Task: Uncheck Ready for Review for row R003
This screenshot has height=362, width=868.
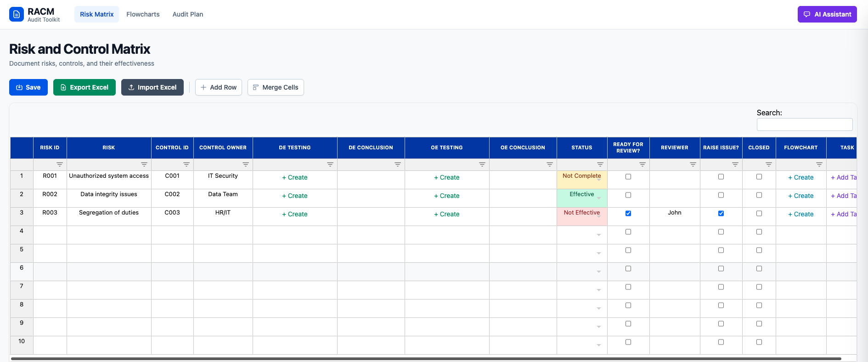Action: pyautogui.click(x=628, y=214)
